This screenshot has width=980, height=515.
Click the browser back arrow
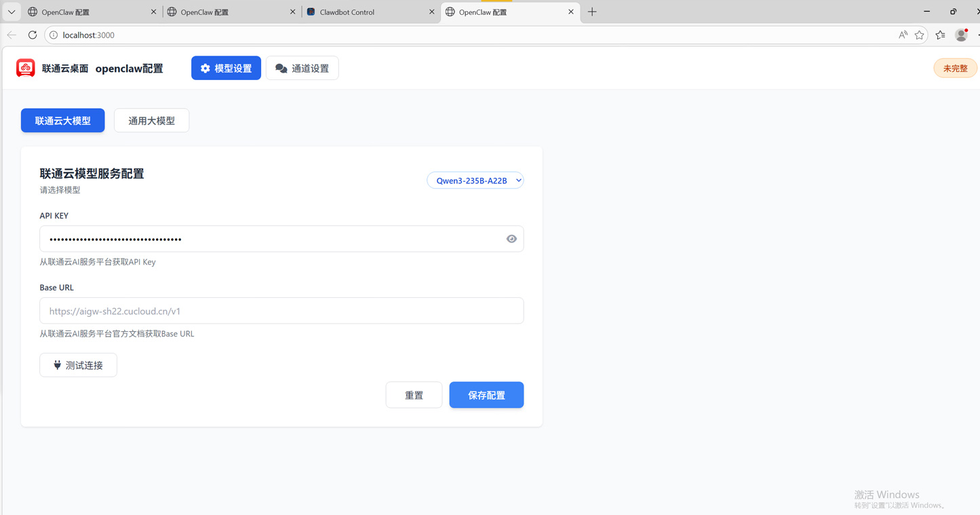[x=12, y=35]
